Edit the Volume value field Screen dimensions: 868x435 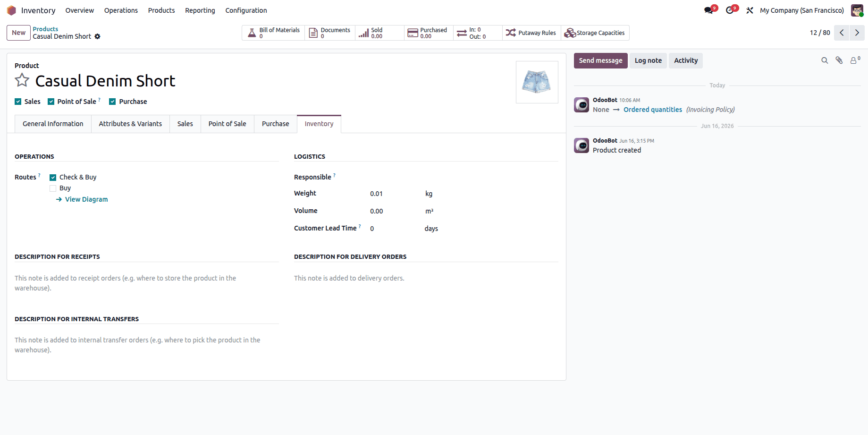click(395, 211)
